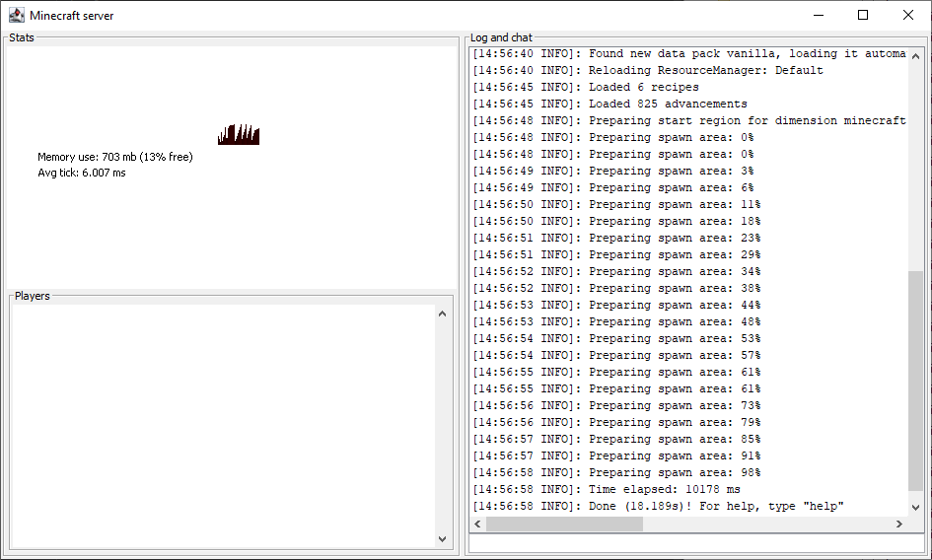Viewport: 932px width, 560px height.
Task: Click the 'Log and chat' panel label
Action: (x=501, y=37)
